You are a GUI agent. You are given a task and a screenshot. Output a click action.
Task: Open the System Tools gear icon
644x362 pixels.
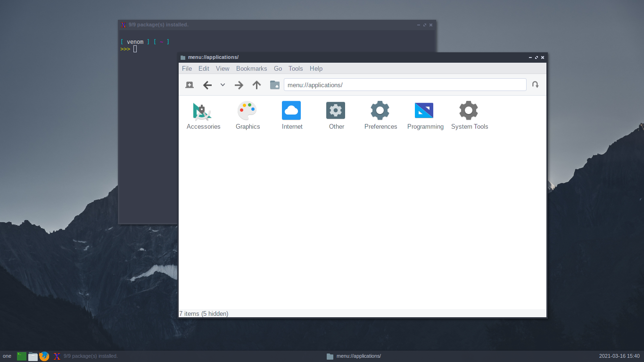[469, 111]
